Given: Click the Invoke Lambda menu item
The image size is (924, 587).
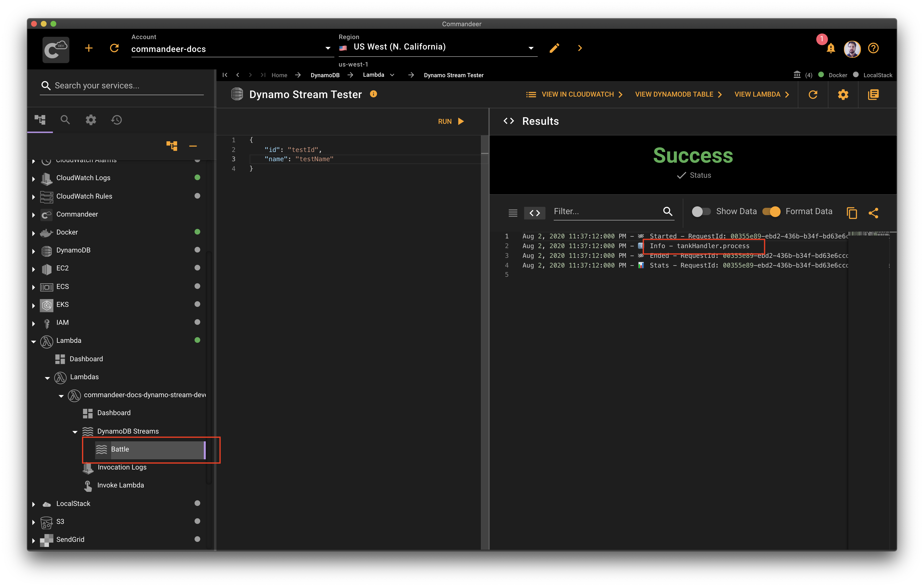Looking at the screenshot, I should pos(122,485).
